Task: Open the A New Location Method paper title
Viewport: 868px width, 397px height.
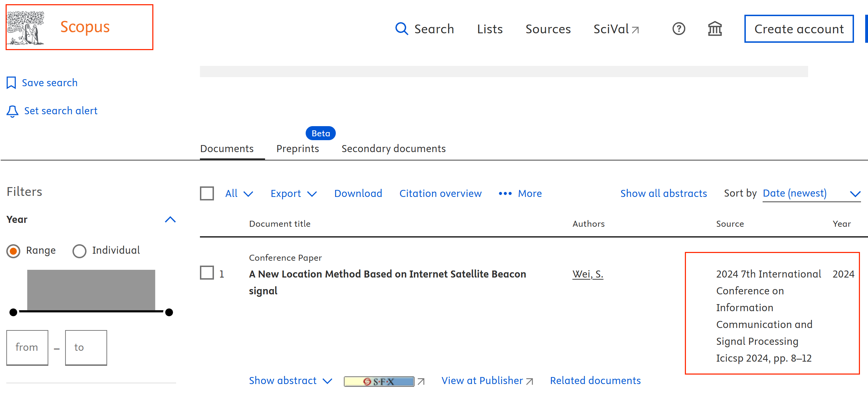Action: 387,282
